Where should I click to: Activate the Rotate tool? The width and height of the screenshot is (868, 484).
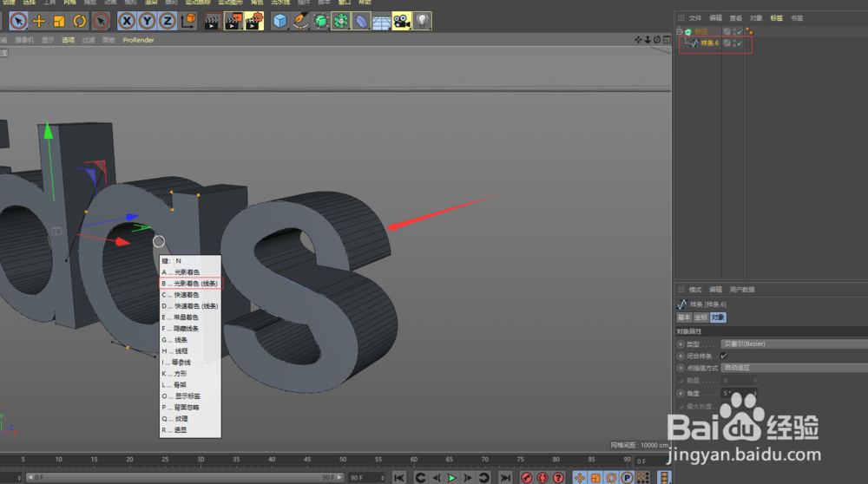point(79,21)
